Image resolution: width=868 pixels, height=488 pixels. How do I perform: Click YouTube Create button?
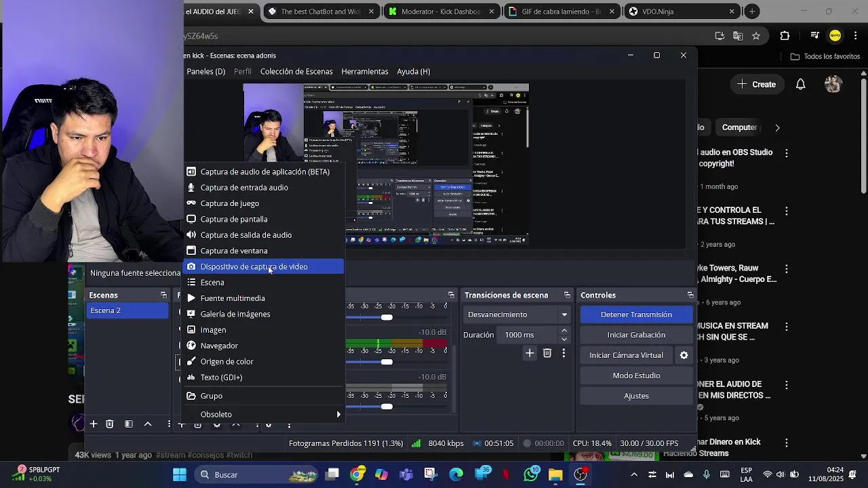757,84
